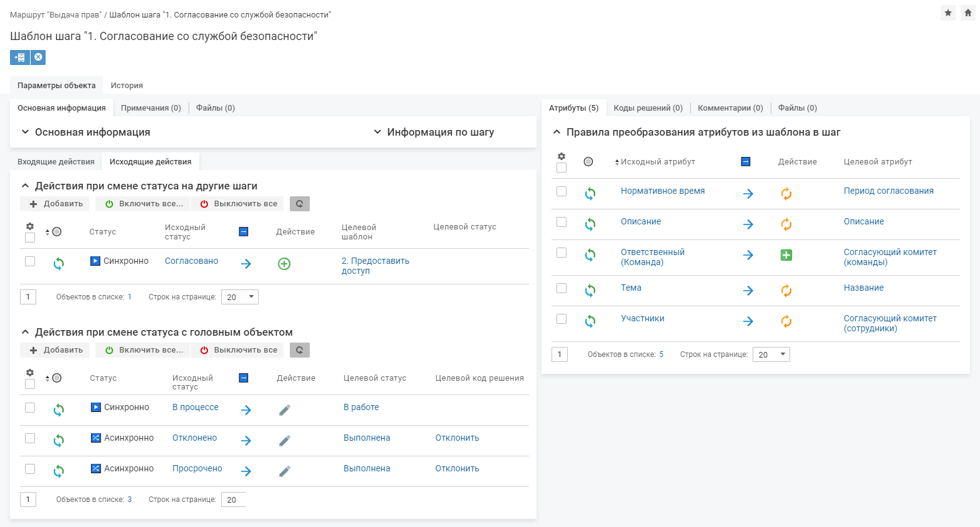This screenshot has width=980, height=527.
Task: Go to the home page icon
Action: point(968,13)
